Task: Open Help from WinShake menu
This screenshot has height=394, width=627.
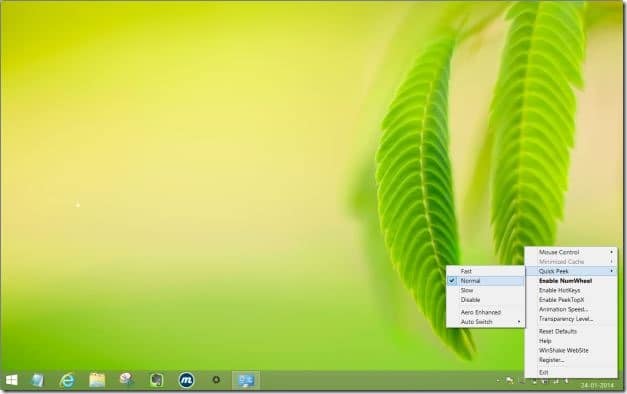Action: pos(571,341)
